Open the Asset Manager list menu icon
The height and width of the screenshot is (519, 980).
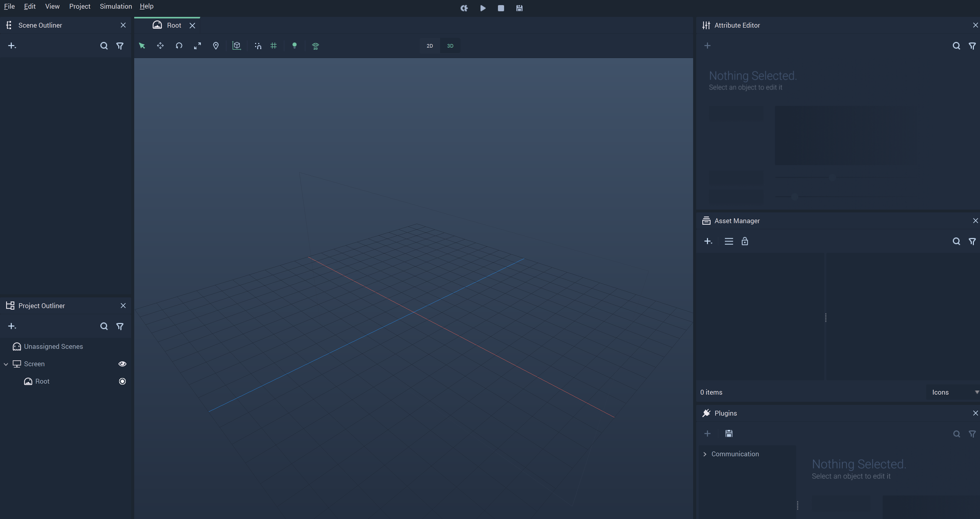coord(728,241)
